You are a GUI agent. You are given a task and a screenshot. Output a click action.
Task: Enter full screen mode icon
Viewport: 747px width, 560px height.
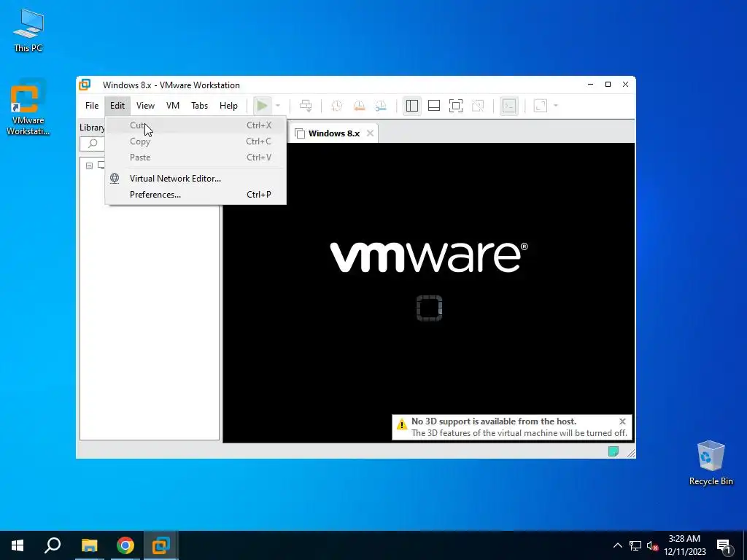(x=456, y=106)
